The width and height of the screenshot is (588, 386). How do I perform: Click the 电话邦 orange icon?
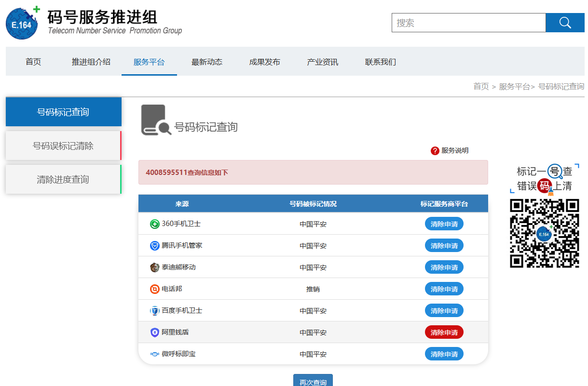pyautogui.click(x=155, y=289)
